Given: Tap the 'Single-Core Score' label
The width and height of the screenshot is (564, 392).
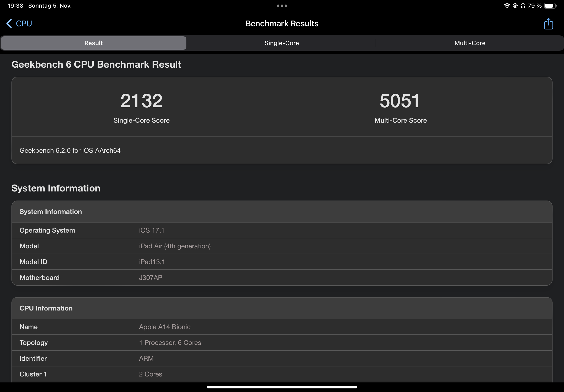Looking at the screenshot, I should [141, 120].
